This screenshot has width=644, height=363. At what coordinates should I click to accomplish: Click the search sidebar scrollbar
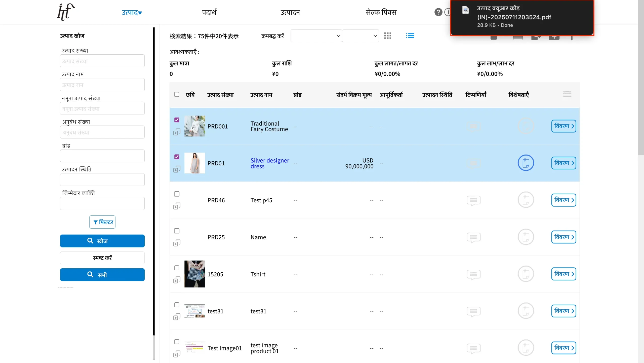154,181
